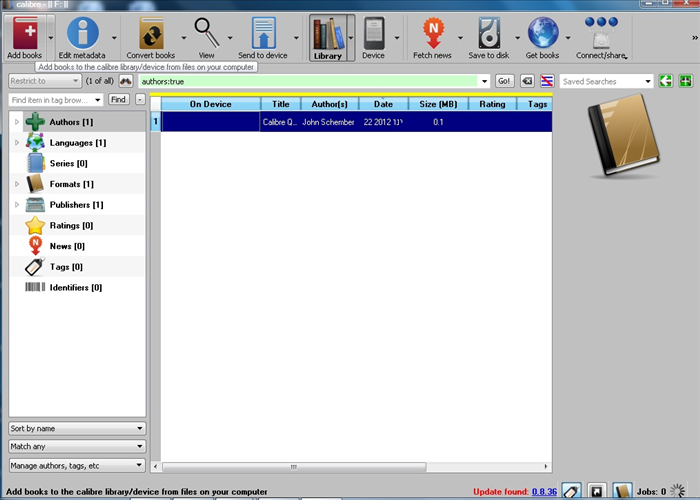Open Get books globe icon

tap(543, 33)
